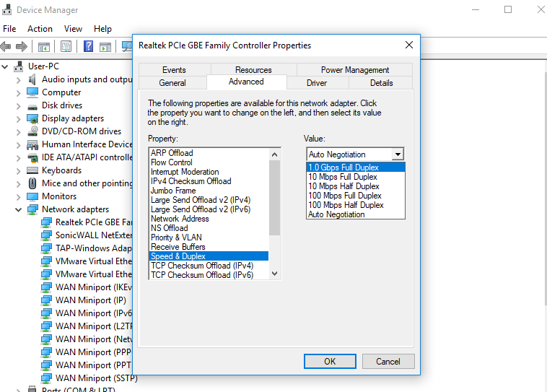The image size is (547, 392).
Task: Click the blue Help question-mark icon
Action: tap(88, 46)
